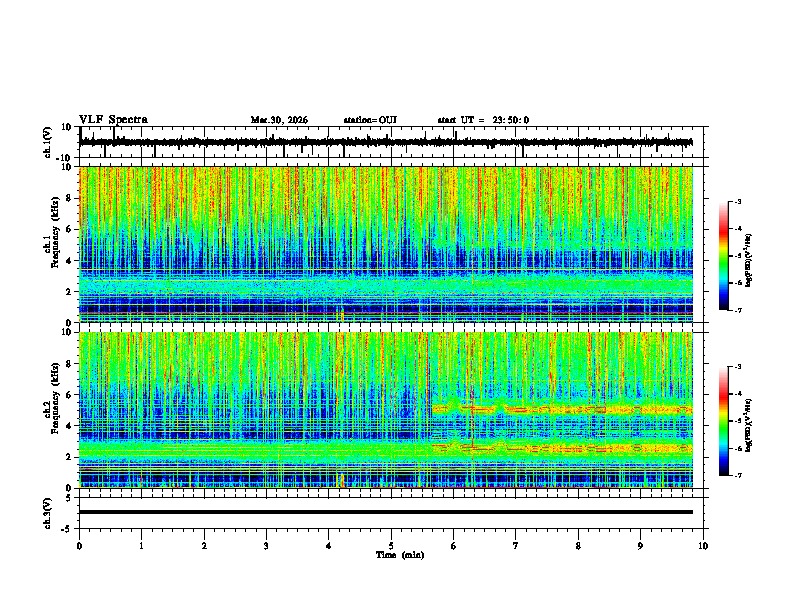Viewport: 792px width, 612px height.
Task: Click time axis tick label "0"
Action: tap(79, 546)
